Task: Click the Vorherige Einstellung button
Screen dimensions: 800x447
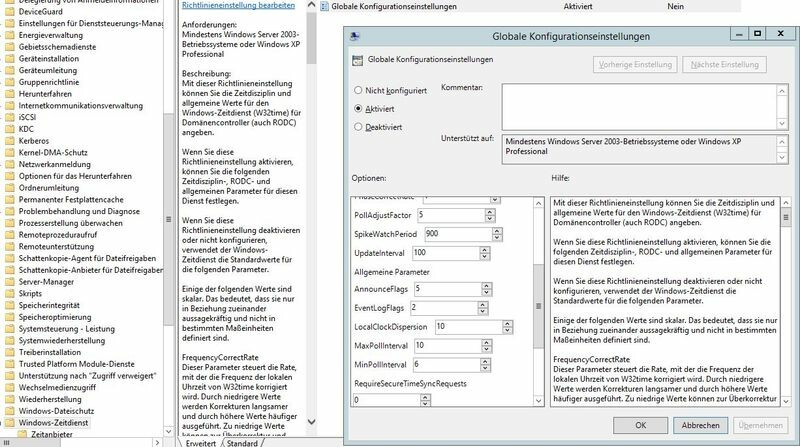Action: click(x=635, y=65)
